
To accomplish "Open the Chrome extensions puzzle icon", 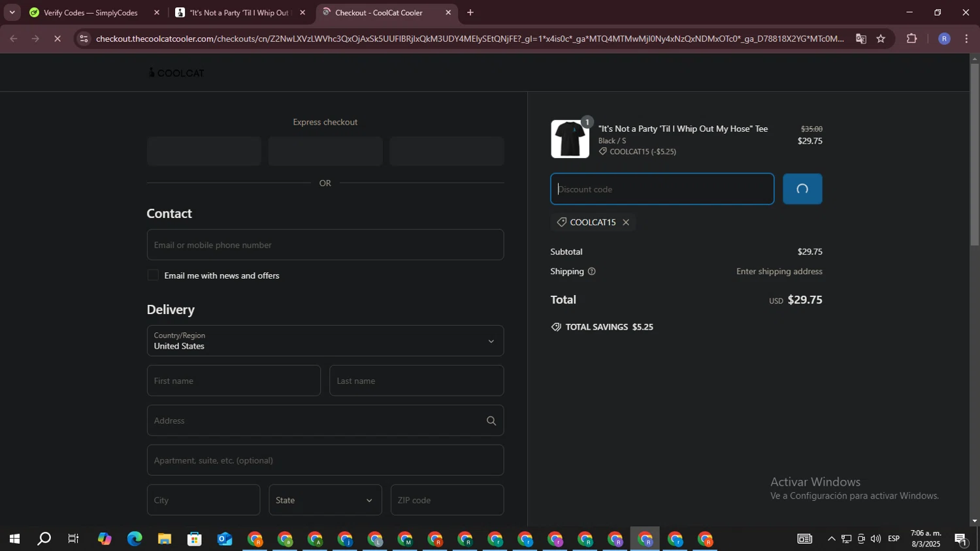I will (912, 39).
